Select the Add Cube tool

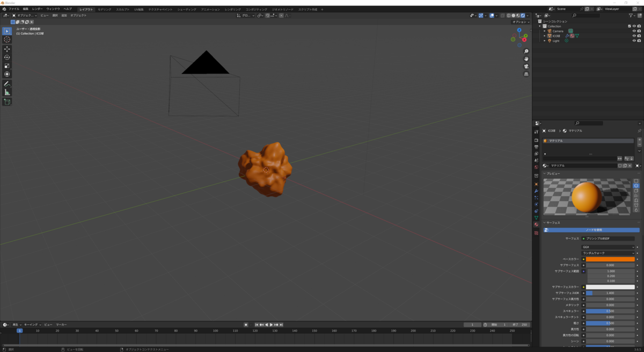[x=7, y=102]
